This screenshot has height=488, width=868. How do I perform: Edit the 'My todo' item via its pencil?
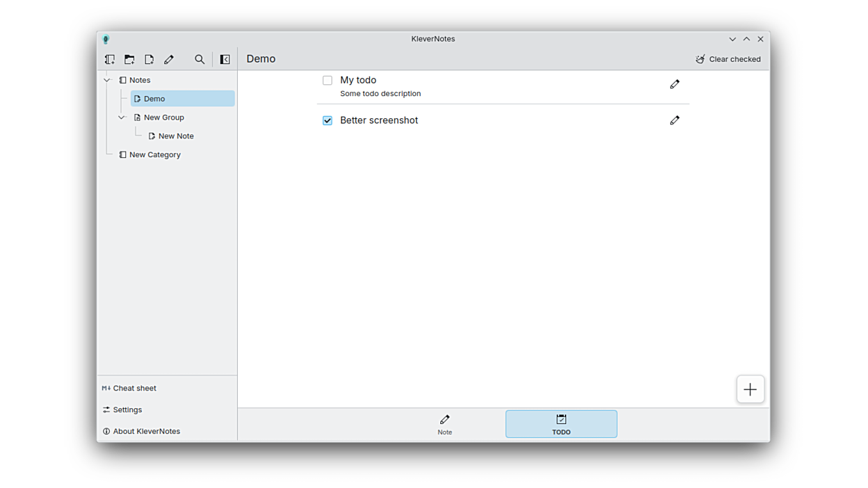coord(675,84)
